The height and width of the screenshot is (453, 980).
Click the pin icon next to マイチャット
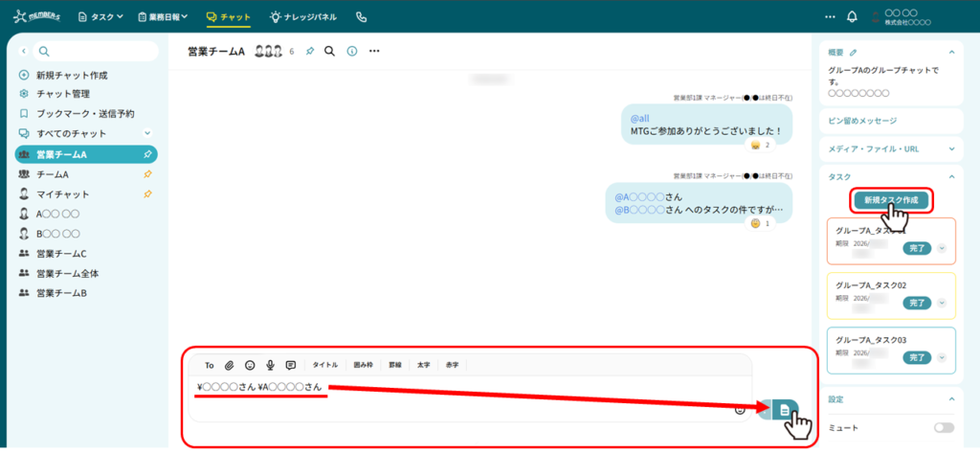tap(147, 194)
